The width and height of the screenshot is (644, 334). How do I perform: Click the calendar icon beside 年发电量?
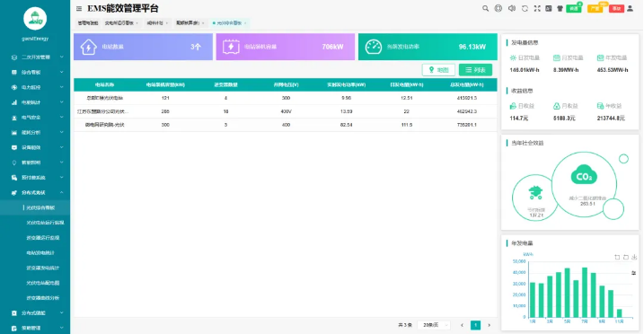(600, 57)
